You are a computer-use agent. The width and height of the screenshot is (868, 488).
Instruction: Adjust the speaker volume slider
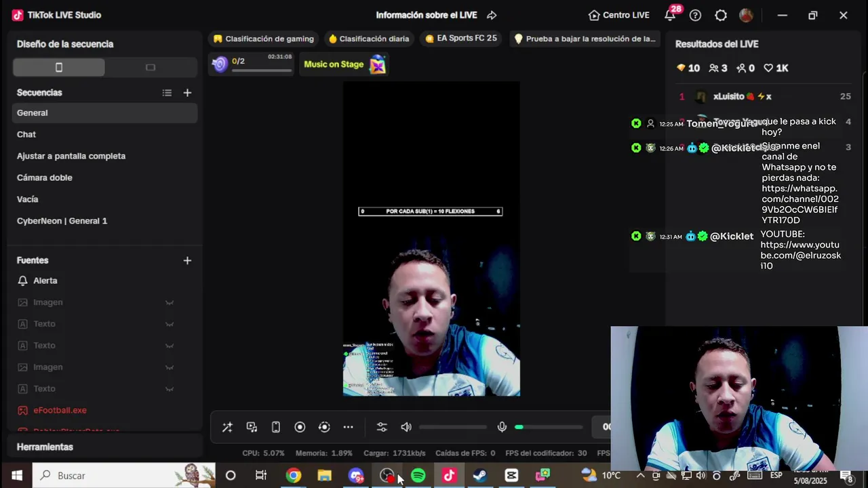[x=453, y=427]
